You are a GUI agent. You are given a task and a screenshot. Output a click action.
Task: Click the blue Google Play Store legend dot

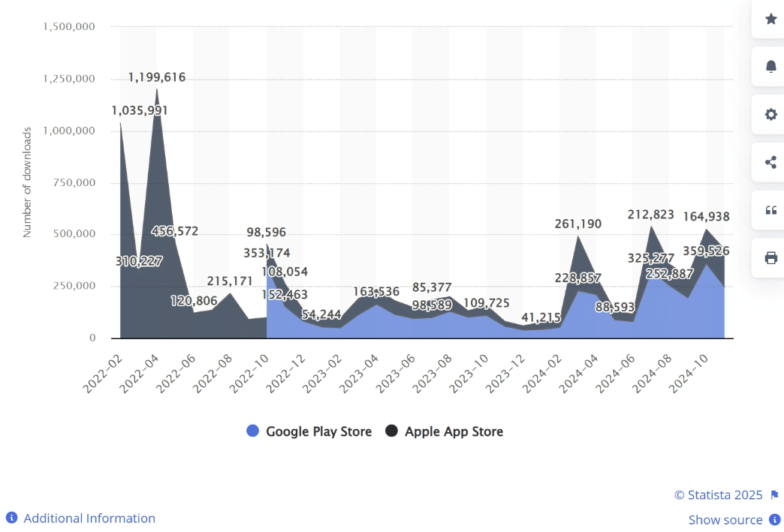tap(253, 431)
